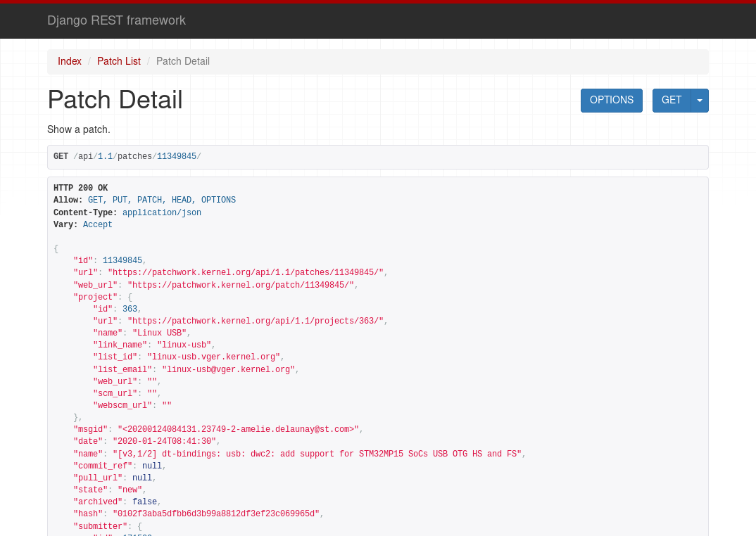
Task: Click Content-Type application/json value
Action: coord(161,212)
